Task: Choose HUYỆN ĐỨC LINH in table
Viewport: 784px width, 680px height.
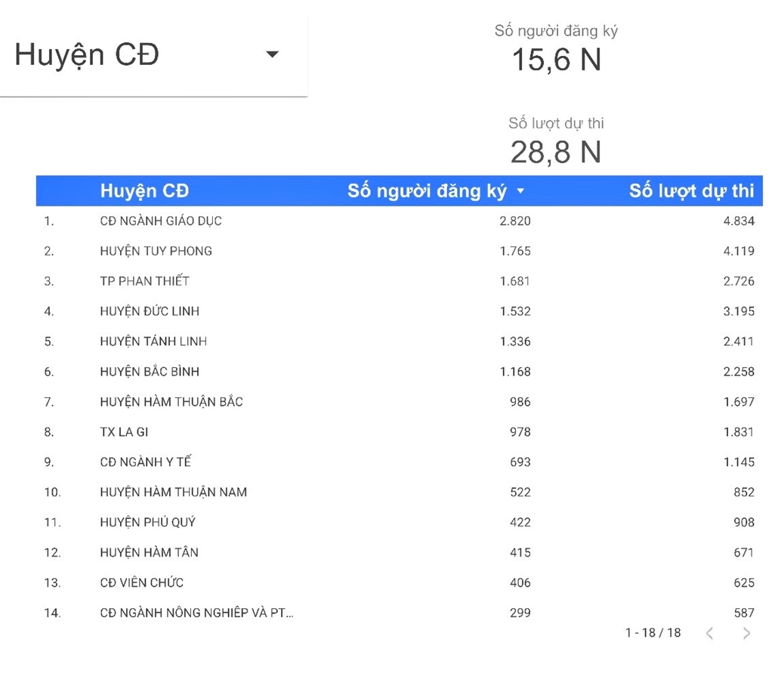Action: pyautogui.click(x=150, y=311)
